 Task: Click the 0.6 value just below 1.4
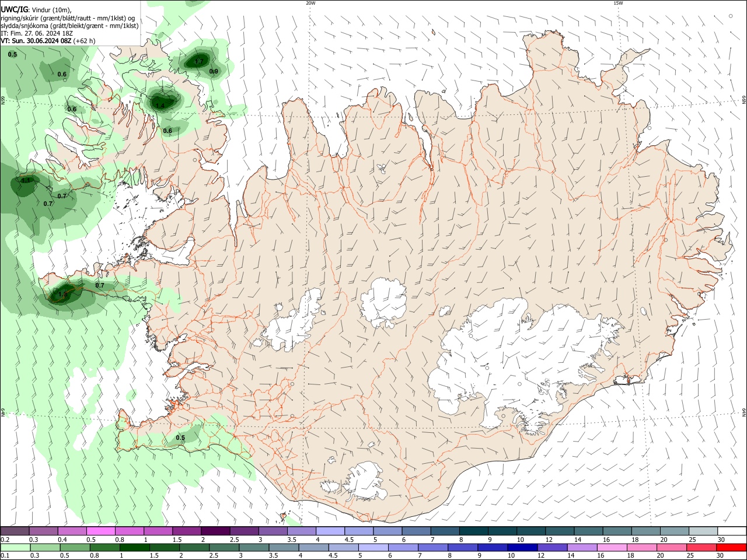[x=167, y=131]
